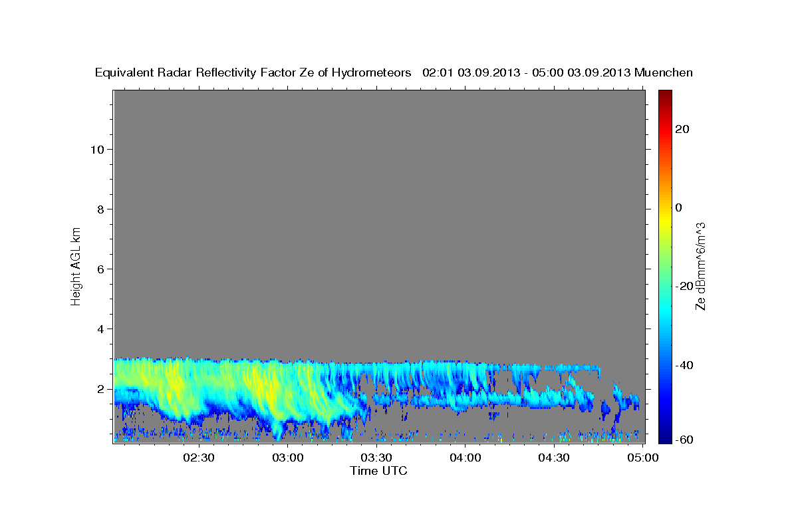
Task: Click the 04:30 time tick label
Action: [x=554, y=458]
